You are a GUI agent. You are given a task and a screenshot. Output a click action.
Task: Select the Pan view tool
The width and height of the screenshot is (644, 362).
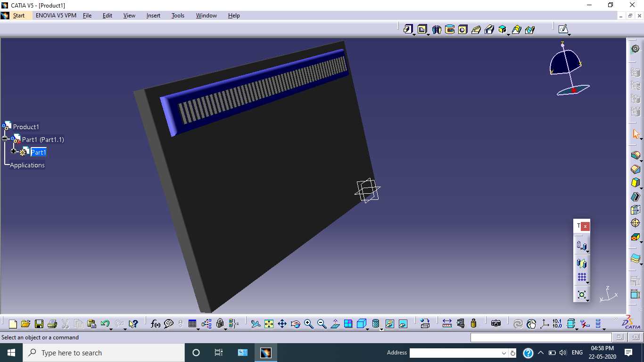coord(282,324)
